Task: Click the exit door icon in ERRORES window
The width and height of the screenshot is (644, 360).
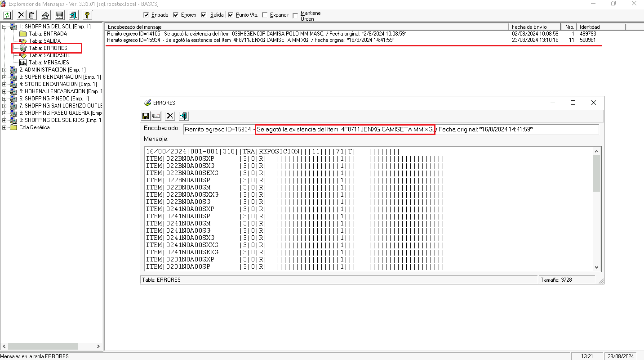Action: (183, 116)
